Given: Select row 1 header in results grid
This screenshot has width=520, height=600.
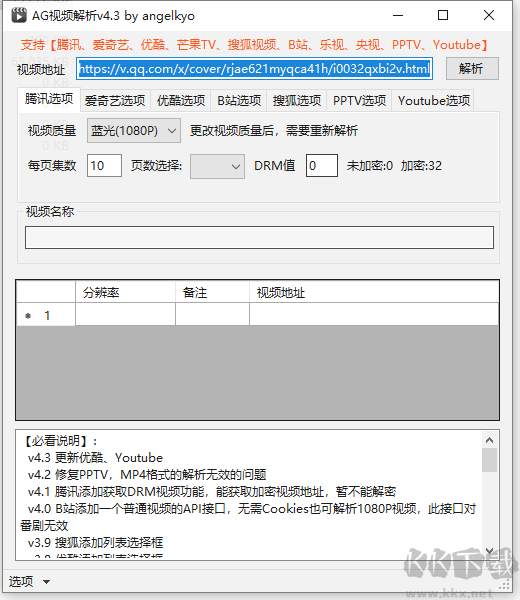Looking at the screenshot, I should coord(46,316).
